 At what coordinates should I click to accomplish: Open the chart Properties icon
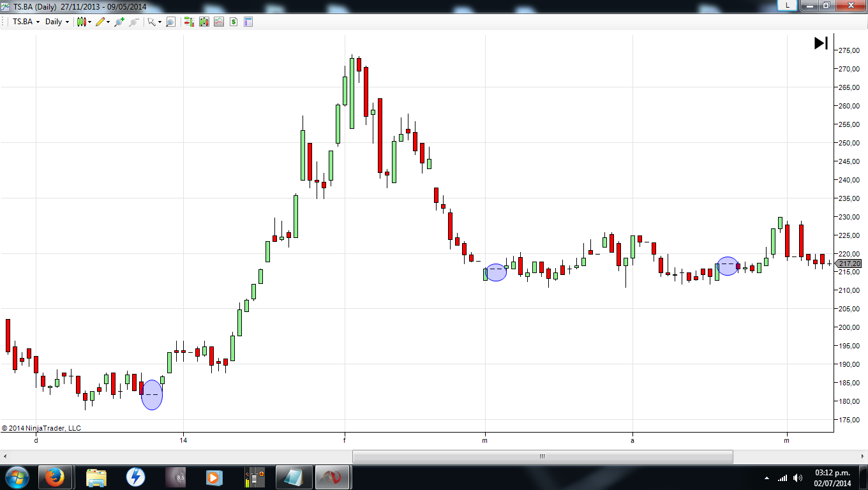coord(248,22)
